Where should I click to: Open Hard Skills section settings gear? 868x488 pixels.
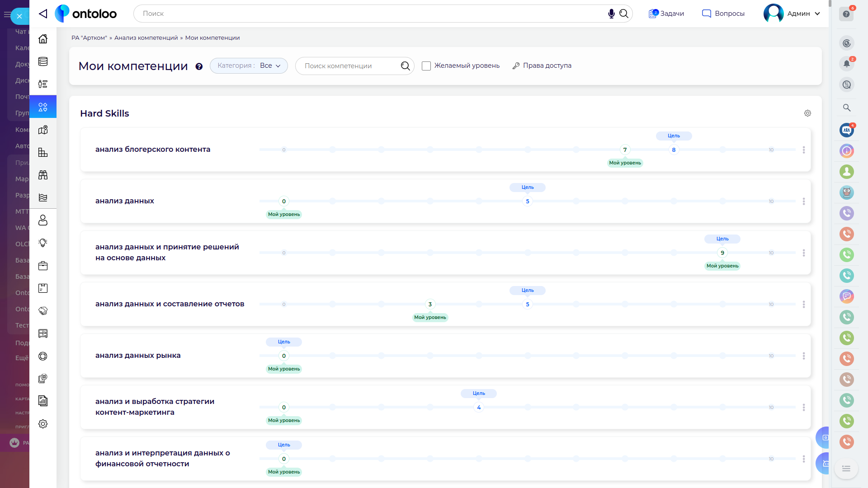pyautogui.click(x=807, y=113)
